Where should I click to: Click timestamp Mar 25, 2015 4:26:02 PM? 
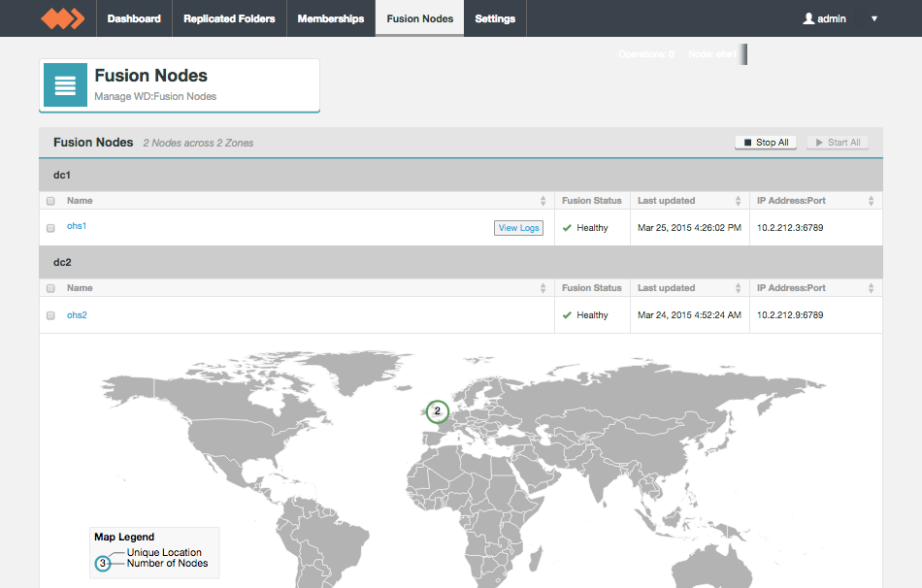click(689, 228)
